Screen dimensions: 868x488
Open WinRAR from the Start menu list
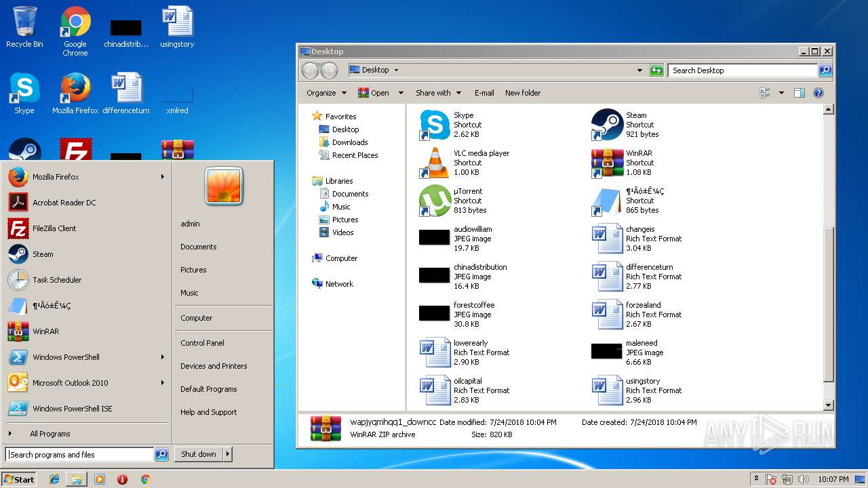pyautogui.click(x=87, y=331)
